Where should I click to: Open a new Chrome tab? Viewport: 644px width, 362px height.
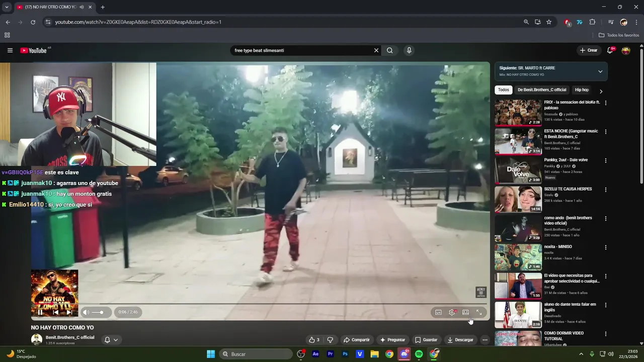pos(103,7)
